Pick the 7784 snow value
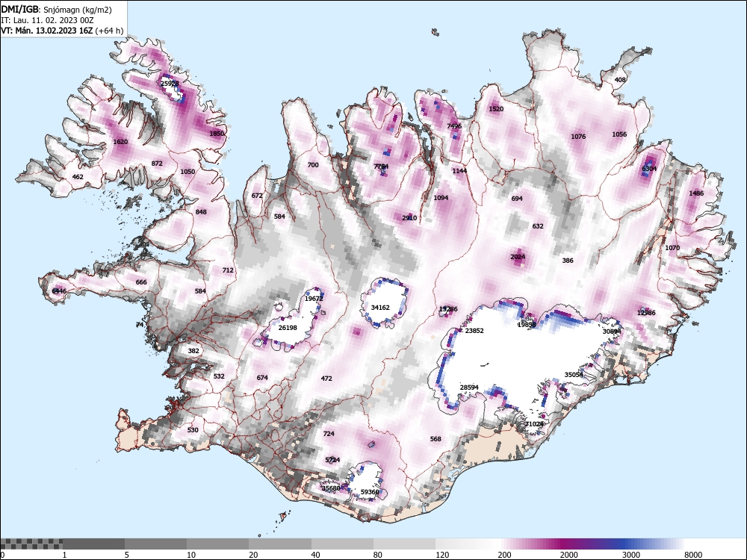This screenshot has height=560, width=747. 381,167
